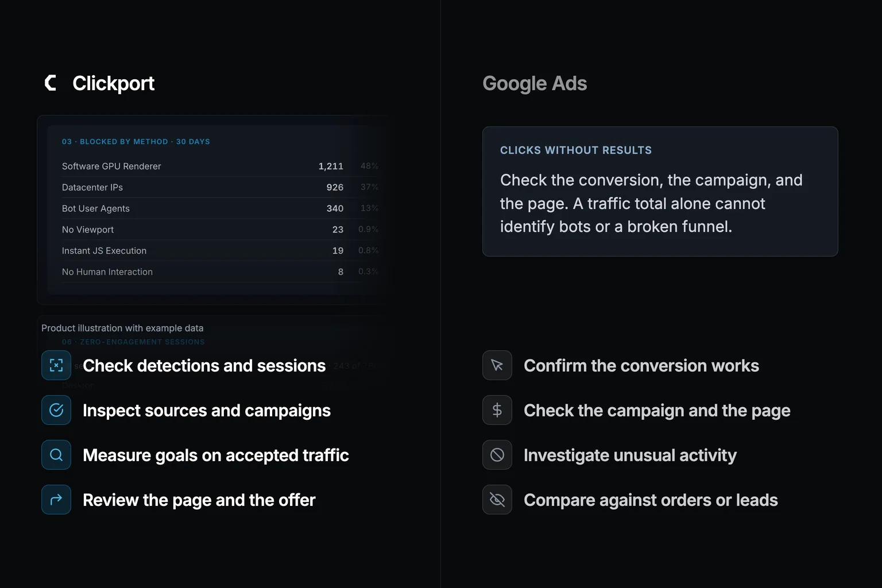882x588 pixels.
Task: Select the scan-frame icon beside Check detections
Action: point(56,365)
